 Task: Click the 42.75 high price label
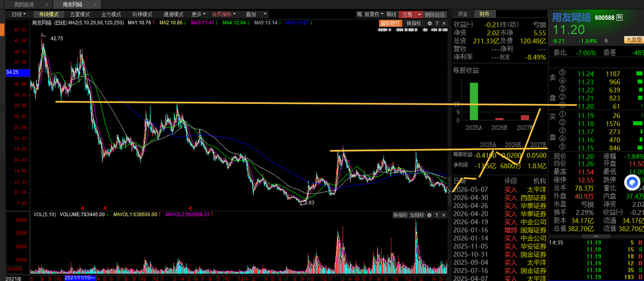(x=57, y=38)
